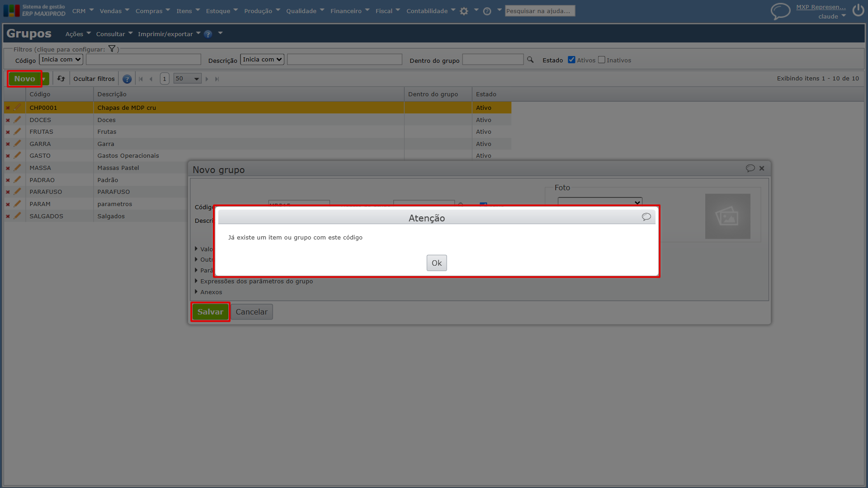Open the MXP Represen... link
Image resolution: width=868 pixels, height=488 pixels.
[x=821, y=7]
